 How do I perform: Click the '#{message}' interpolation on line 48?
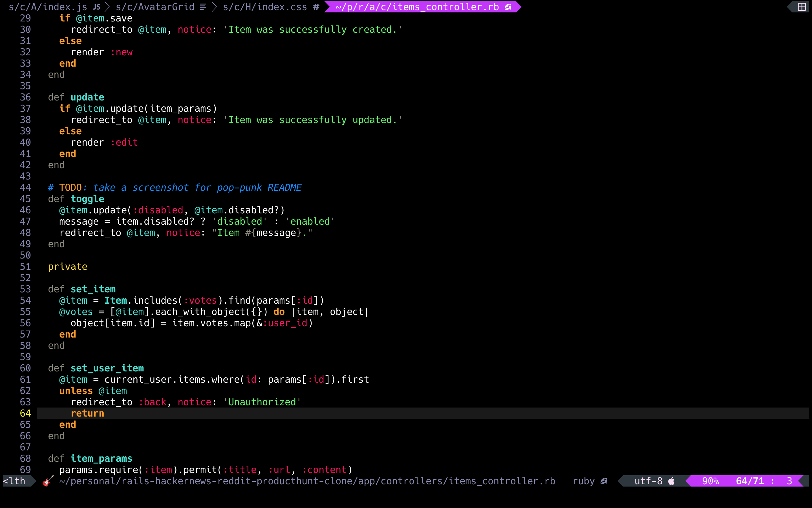point(273,233)
